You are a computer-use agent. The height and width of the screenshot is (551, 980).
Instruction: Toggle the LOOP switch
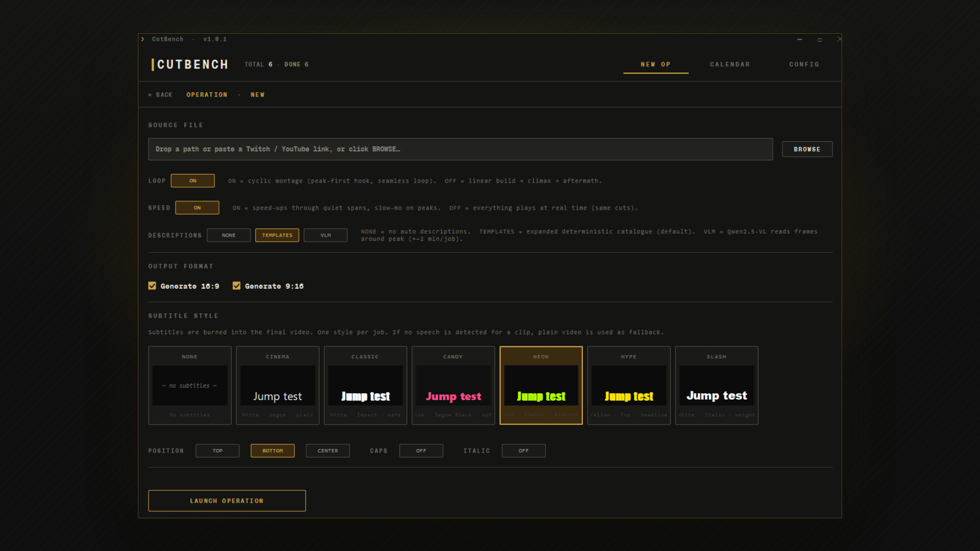tap(192, 181)
